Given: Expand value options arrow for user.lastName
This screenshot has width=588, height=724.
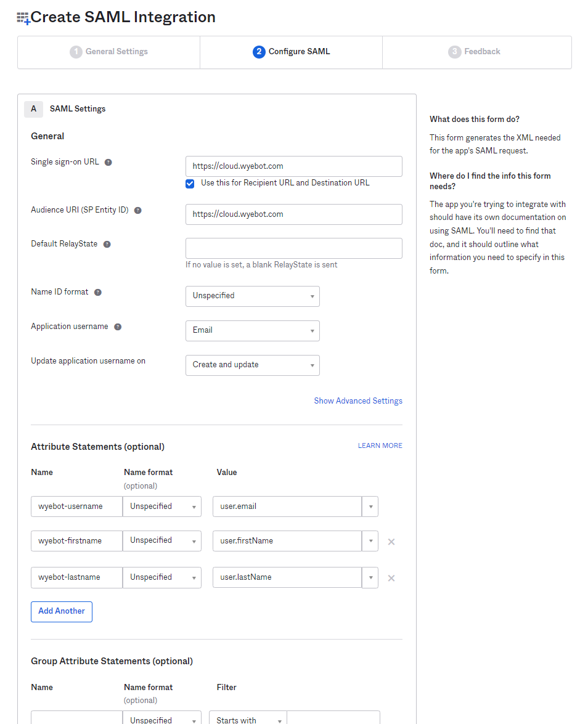Looking at the screenshot, I should pyautogui.click(x=370, y=577).
